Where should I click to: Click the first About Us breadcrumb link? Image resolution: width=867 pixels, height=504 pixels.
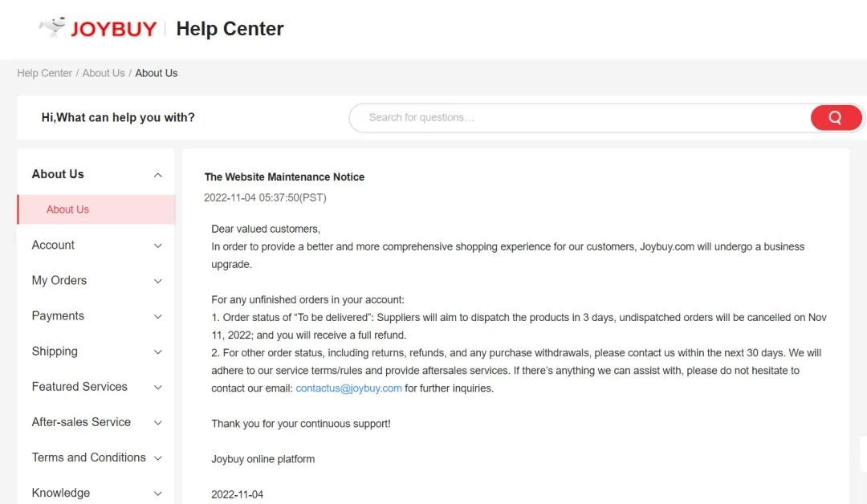pyautogui.click(x=104, y=73)
